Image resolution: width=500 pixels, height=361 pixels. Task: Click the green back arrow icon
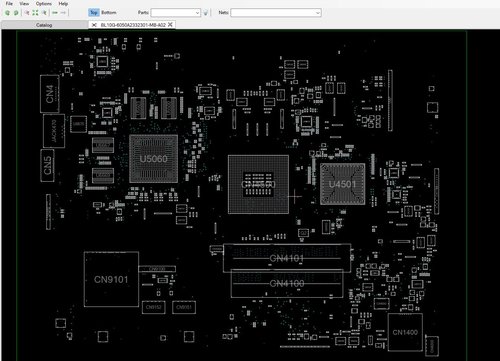55,13
